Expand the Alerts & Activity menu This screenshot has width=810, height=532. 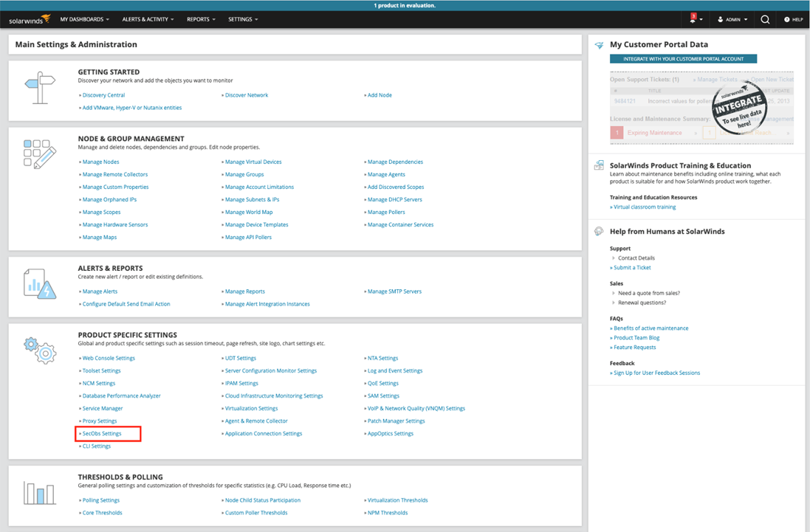[x=148, y=20]
